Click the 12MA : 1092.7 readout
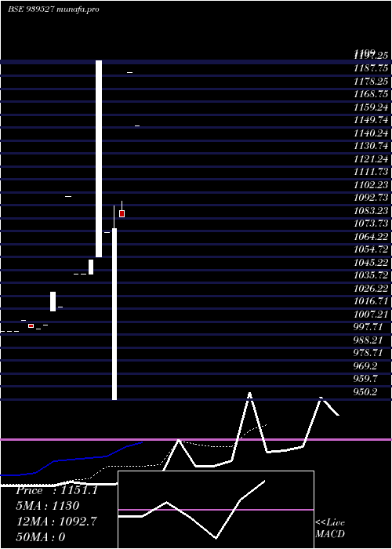 [x=56, y=522]
